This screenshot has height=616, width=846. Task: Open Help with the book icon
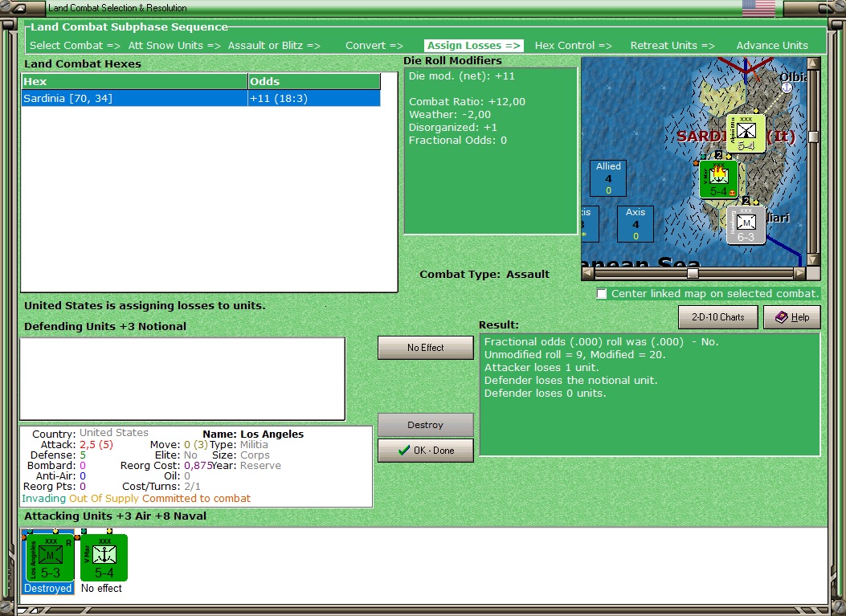[791, 317]
